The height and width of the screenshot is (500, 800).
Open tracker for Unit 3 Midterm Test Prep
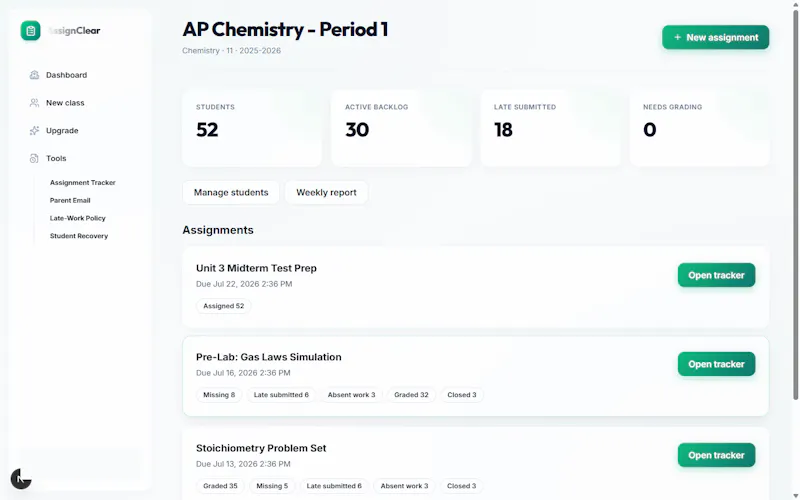[x=716, y=275]
